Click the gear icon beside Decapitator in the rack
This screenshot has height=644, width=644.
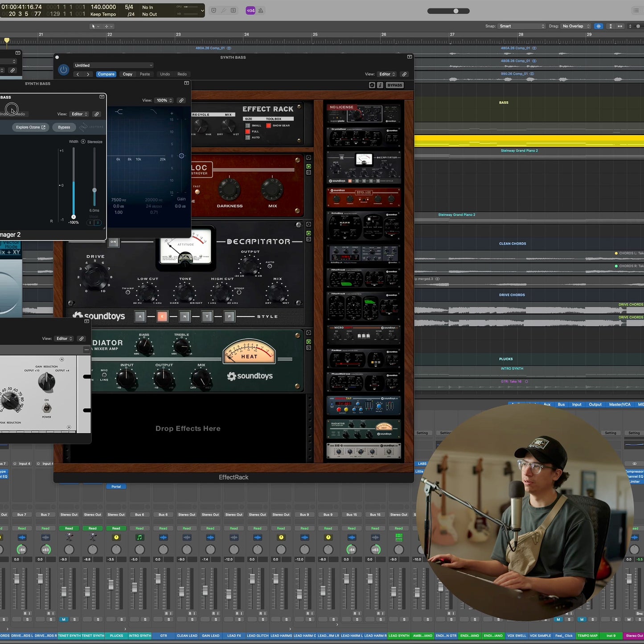[x=308, y=224]
